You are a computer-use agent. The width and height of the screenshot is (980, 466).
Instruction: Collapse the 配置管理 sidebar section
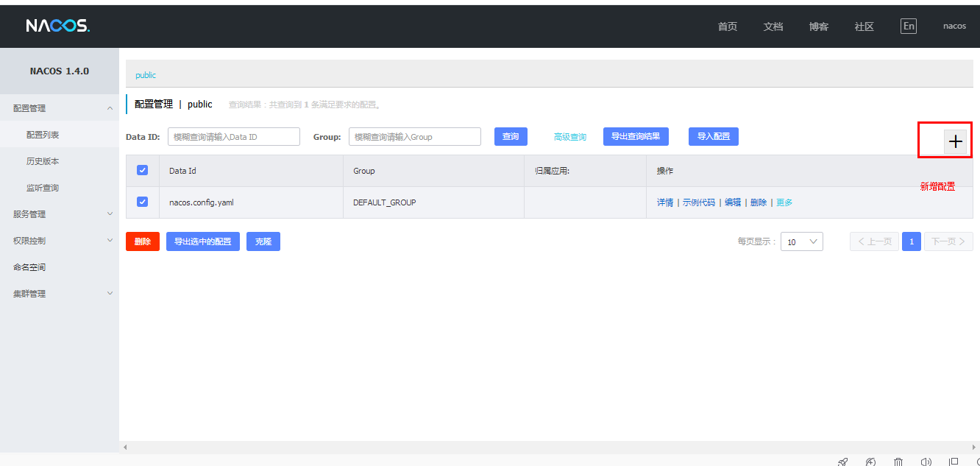59,108
